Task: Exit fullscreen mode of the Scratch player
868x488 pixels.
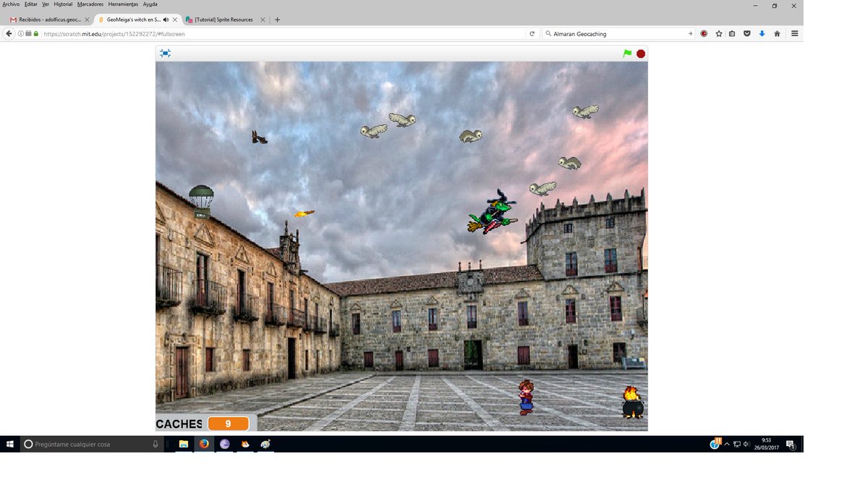Action: 165,54
